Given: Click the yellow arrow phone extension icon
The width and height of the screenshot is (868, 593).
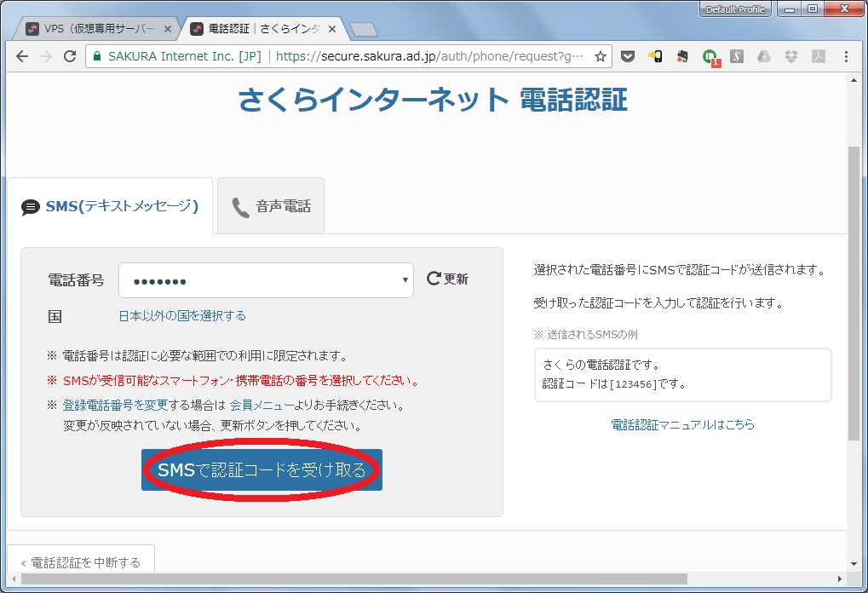Looking at the screenshot, I should coord(655,56).
